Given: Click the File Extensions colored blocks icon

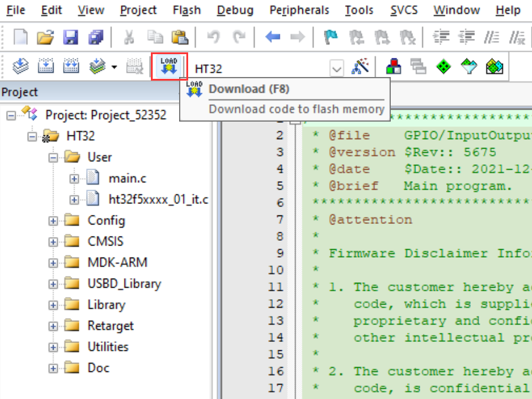Looking at the screenshot, I should pos(394,67).
